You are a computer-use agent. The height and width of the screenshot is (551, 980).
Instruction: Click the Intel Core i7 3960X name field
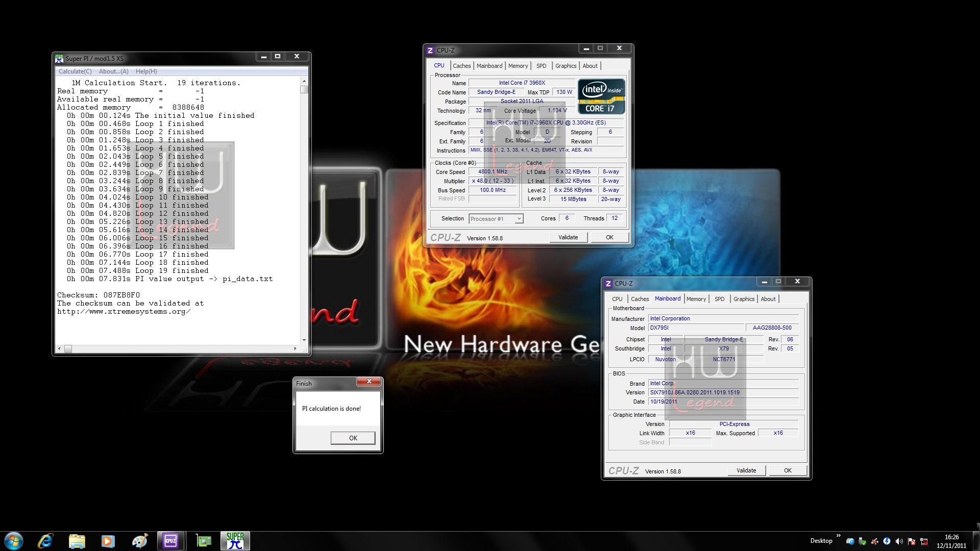tap(522, 83)
